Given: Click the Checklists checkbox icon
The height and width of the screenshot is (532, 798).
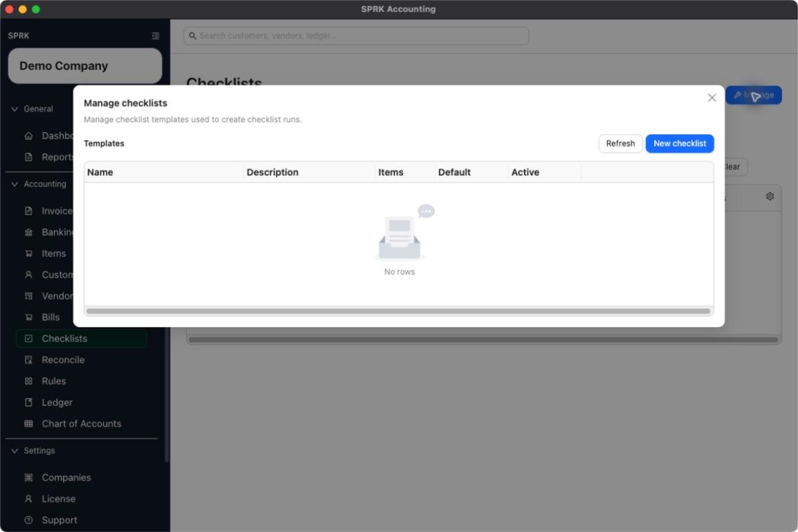Looking at the screenshot, I should [28, 339].
